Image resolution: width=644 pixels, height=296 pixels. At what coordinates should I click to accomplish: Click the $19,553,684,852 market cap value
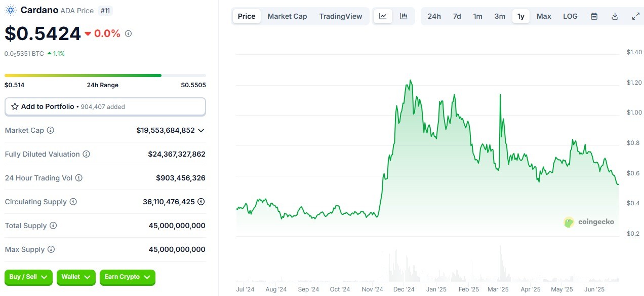[x=166, y=130]
